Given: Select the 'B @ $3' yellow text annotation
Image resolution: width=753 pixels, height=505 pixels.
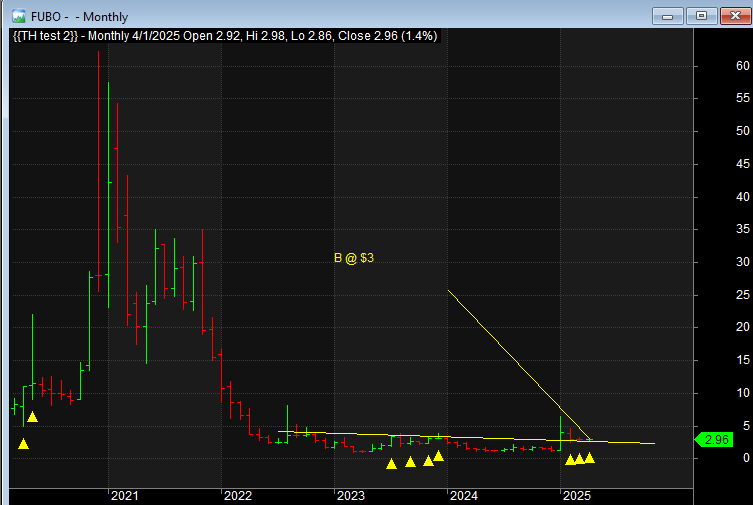Looking at the screenshot, I should [x=354, y=258].
